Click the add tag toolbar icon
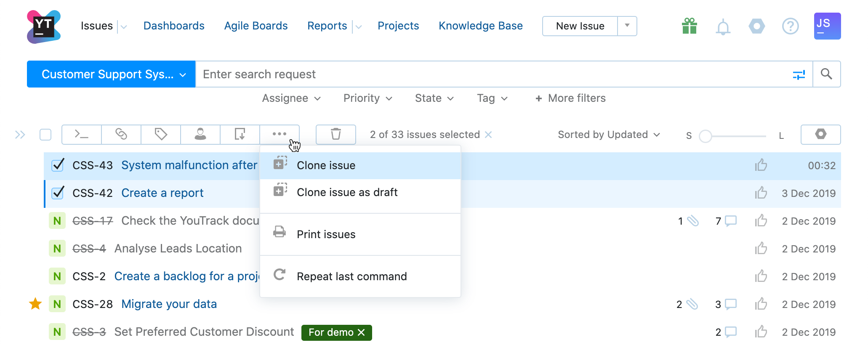The image size is (868, 345). click(161, 134)
